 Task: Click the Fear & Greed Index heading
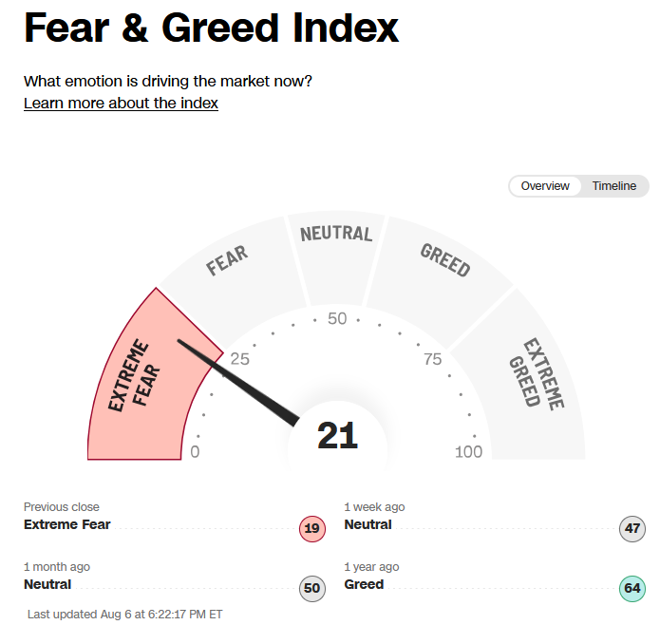coord(212,28)
